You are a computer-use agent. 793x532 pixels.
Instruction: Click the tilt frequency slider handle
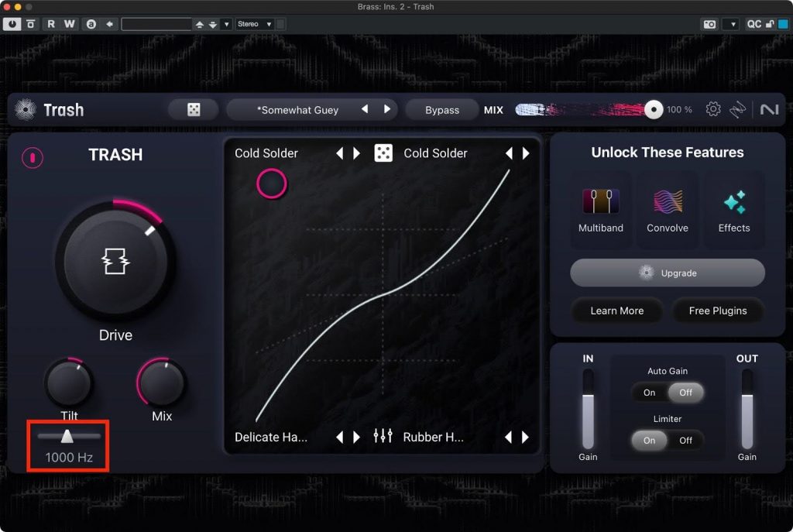pos(67,436)
